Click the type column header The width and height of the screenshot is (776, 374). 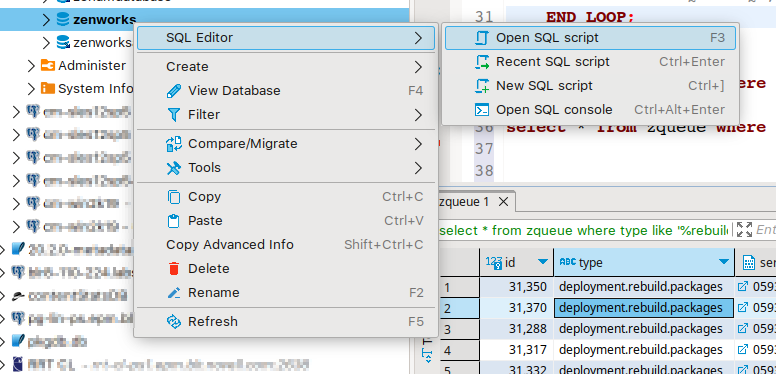click(x=644, y=262)
